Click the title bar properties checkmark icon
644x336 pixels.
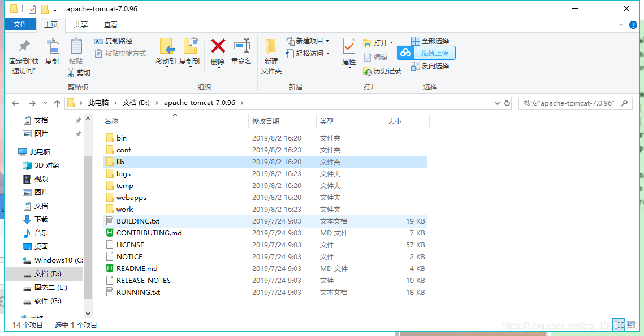(32, 8)
